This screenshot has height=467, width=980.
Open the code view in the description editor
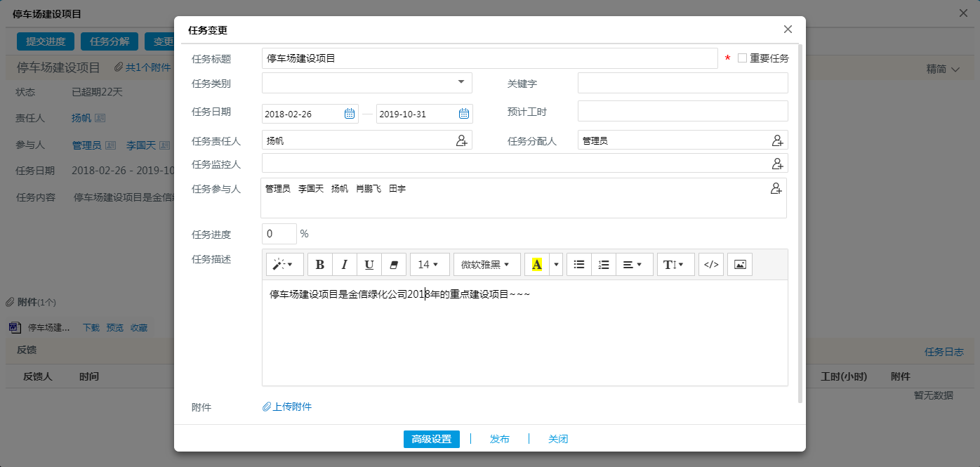pos(710,263)
